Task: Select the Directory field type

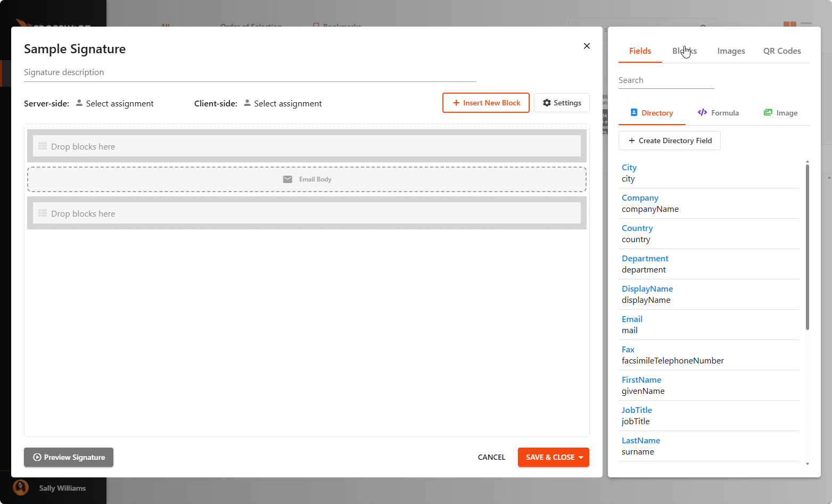Action: point(652,113)
